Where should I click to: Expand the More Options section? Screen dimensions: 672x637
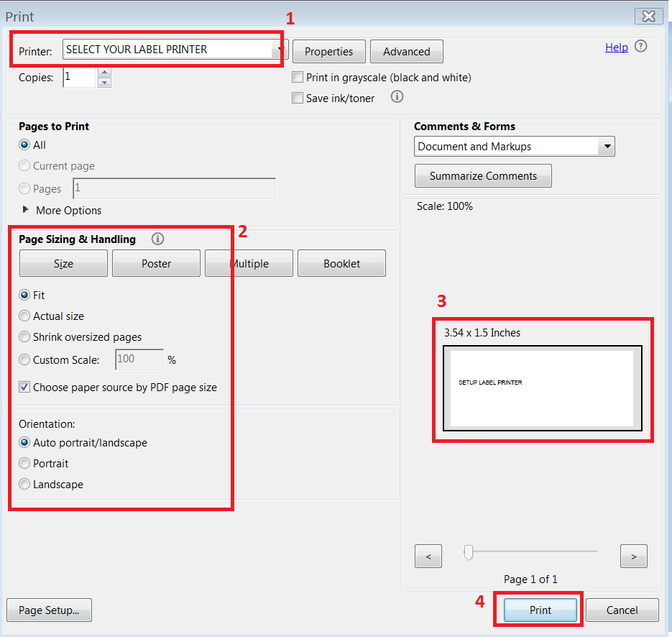(x=27, y=210)
